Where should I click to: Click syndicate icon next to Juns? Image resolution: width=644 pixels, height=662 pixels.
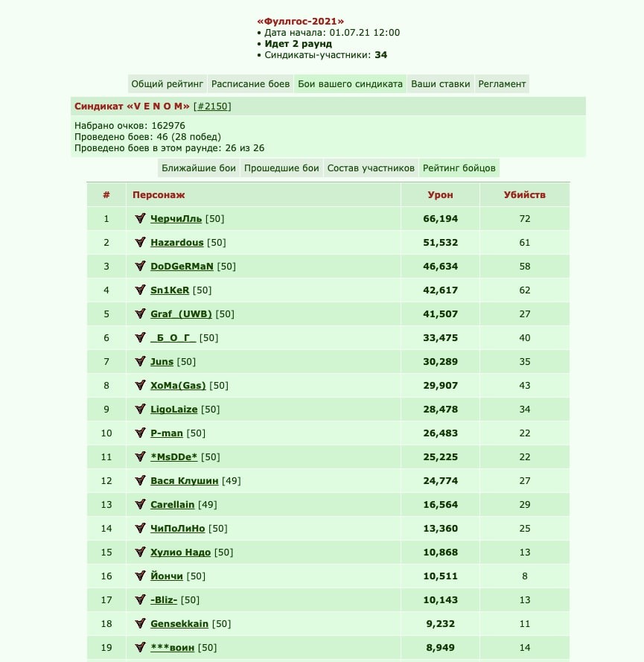[140, 361]
